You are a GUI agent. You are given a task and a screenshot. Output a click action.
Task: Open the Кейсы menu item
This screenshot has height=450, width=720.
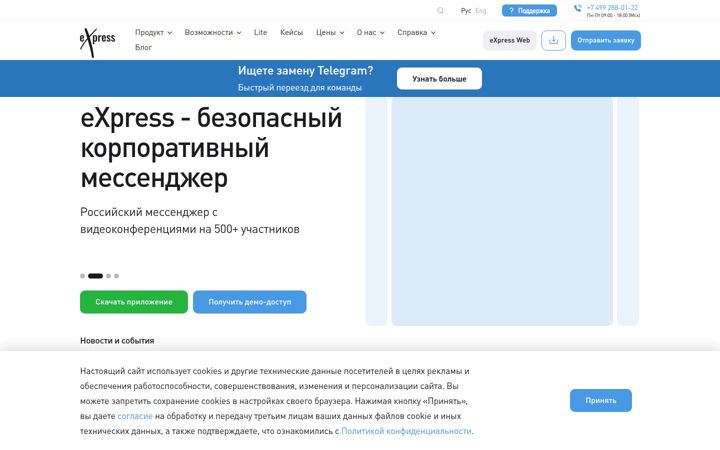click(x=292, y=33)
